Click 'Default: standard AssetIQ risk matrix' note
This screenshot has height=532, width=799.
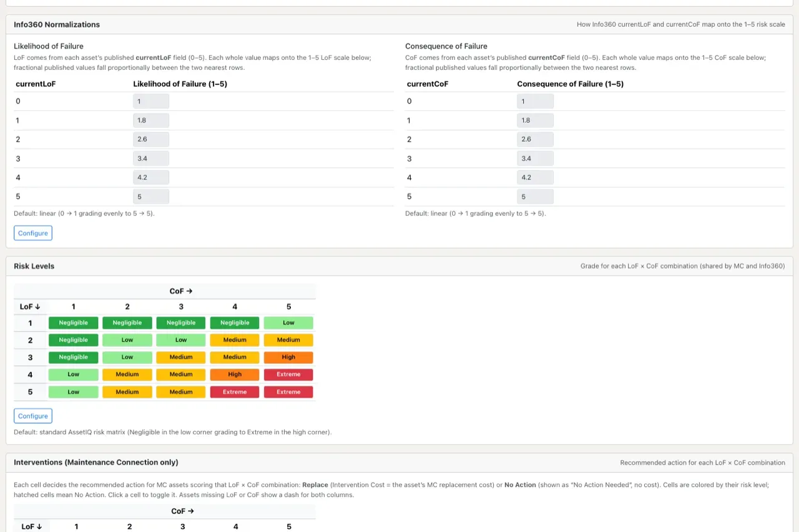173,432
